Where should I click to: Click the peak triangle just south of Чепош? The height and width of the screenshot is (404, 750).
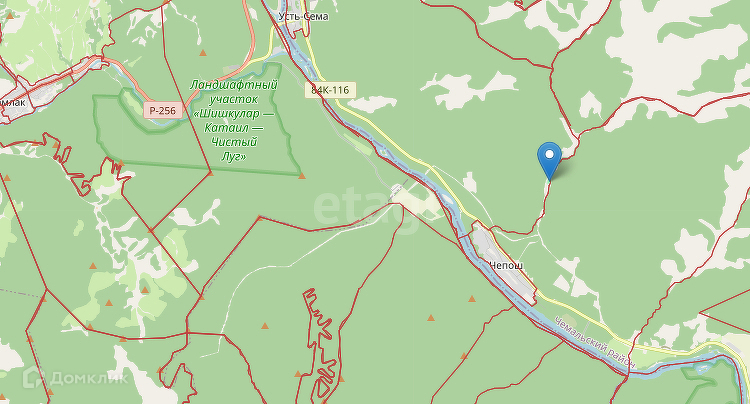click(472, 299)
